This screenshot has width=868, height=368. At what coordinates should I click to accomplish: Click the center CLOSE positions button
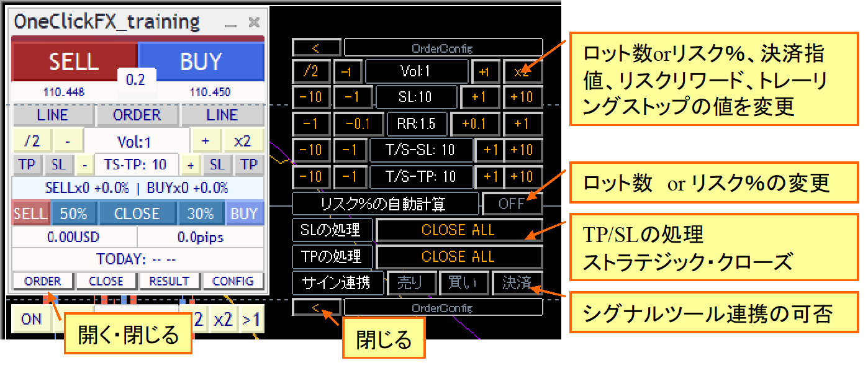pyautogui.click(x=137, y=213)
